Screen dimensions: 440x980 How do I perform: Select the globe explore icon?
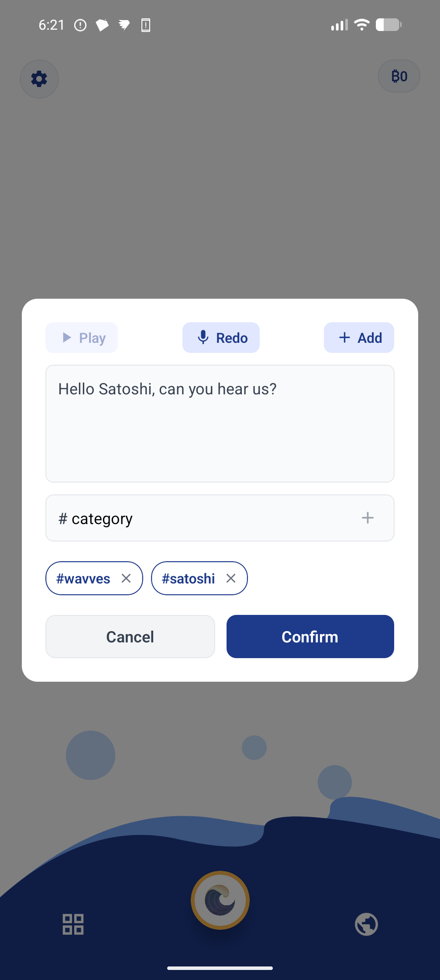point(367,924)
